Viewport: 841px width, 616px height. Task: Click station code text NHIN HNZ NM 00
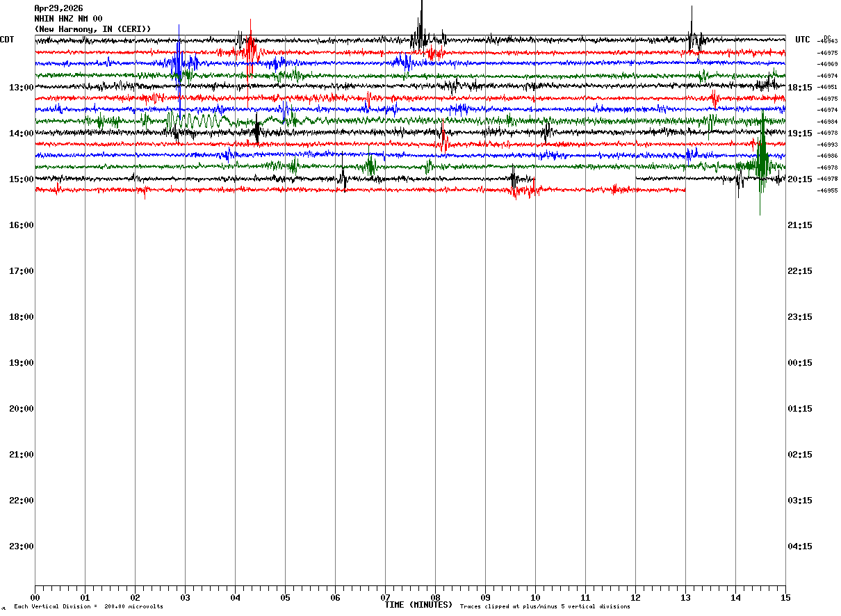point(68,19)
